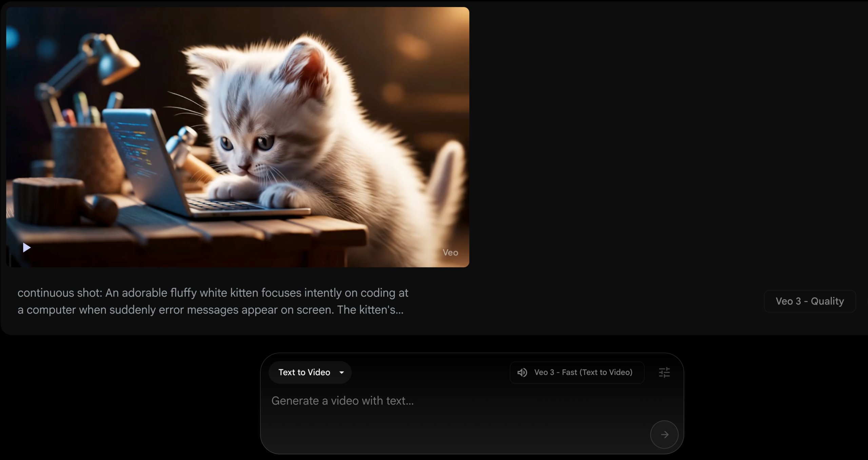Viewport: 868px width, 460px height.
Task: Open the generation settings sliders icon
Action: (x=664, y=373)
